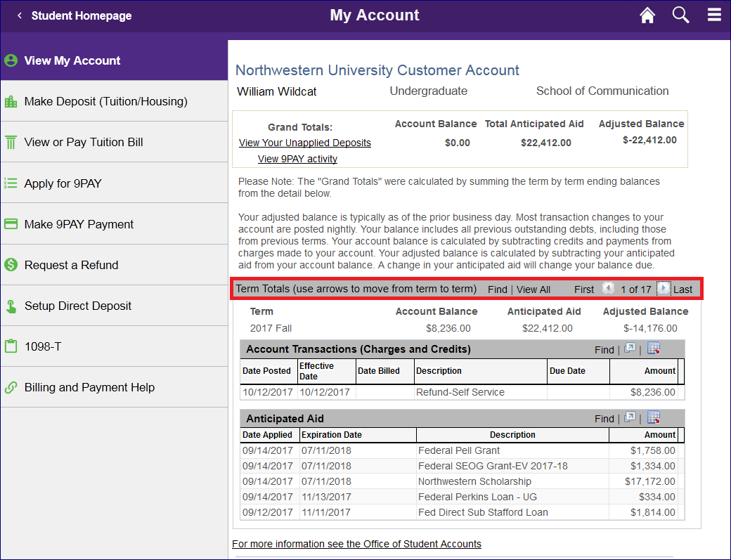Click the 1 of 17 term counter
Viewport: 731px width, 560px height.
pyautogui.click(x=636, y=289)
